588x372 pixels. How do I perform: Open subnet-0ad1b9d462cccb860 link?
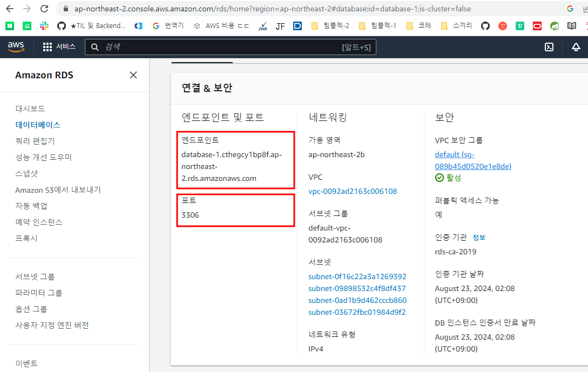357,300
